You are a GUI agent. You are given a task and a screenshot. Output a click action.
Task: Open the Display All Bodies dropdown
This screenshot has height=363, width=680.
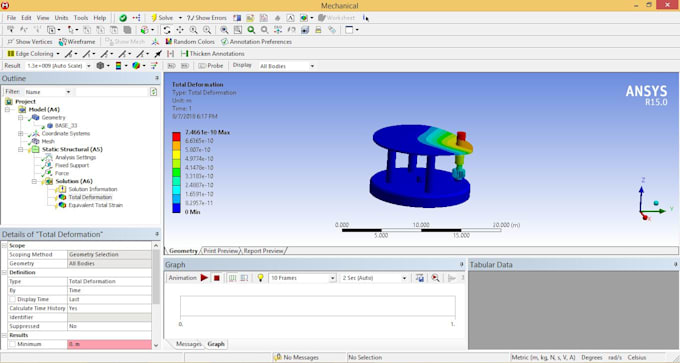(312, 66)
